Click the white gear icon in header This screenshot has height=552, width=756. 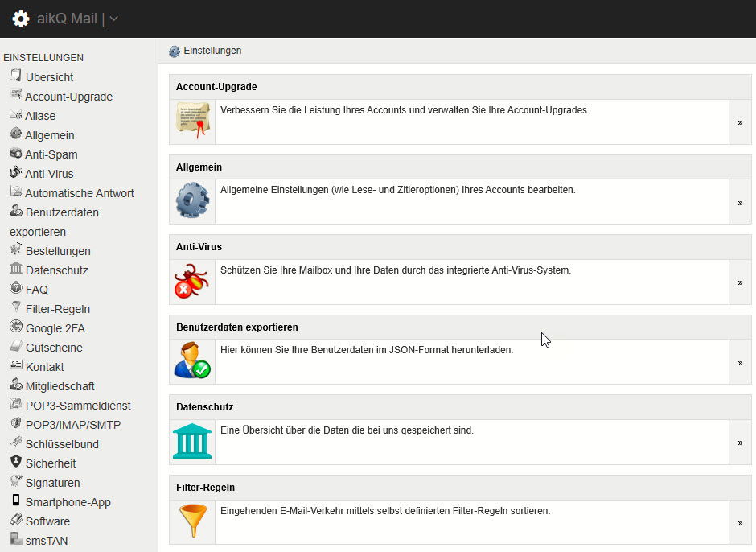(x=21, y=19)
